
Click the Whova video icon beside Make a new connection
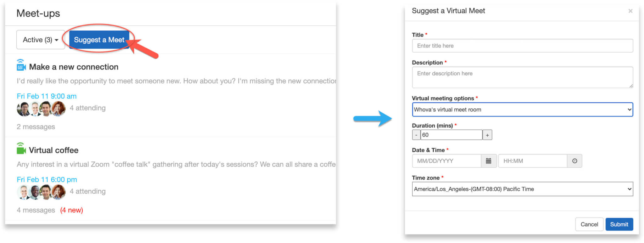point(21,65)
